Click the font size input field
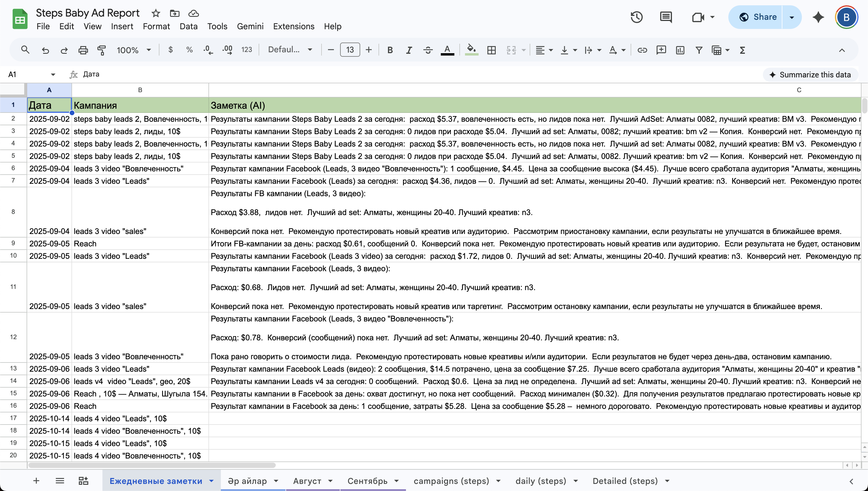The height and width of the screenshot is (491, 868). coord(350,50)
